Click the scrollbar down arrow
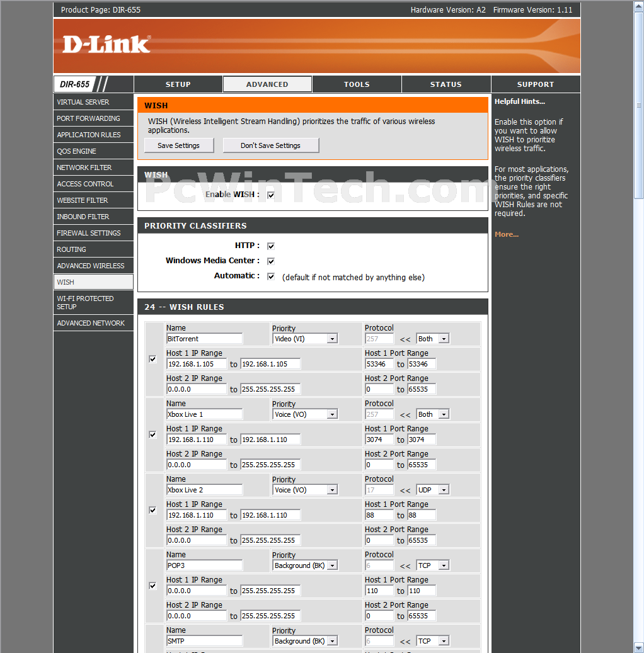This screenshot has height=653, width=644. tap(638, 647)
